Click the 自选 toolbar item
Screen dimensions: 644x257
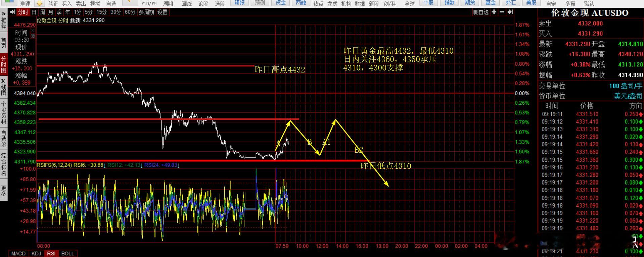(111, 4)
